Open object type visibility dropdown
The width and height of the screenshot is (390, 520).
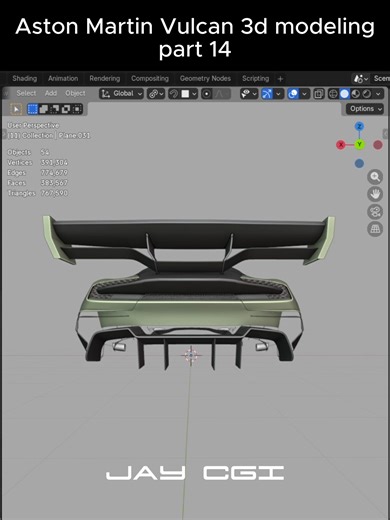pos(249,94)
